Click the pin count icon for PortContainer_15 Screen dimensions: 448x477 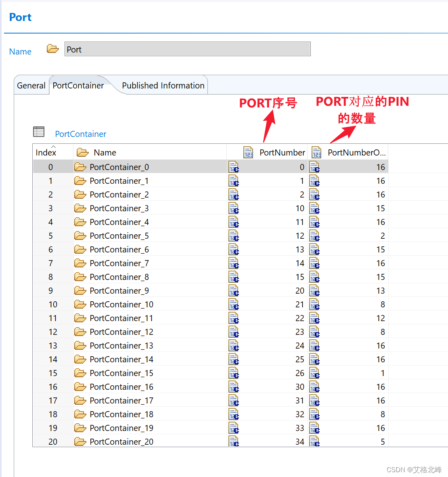coord(314,373)
